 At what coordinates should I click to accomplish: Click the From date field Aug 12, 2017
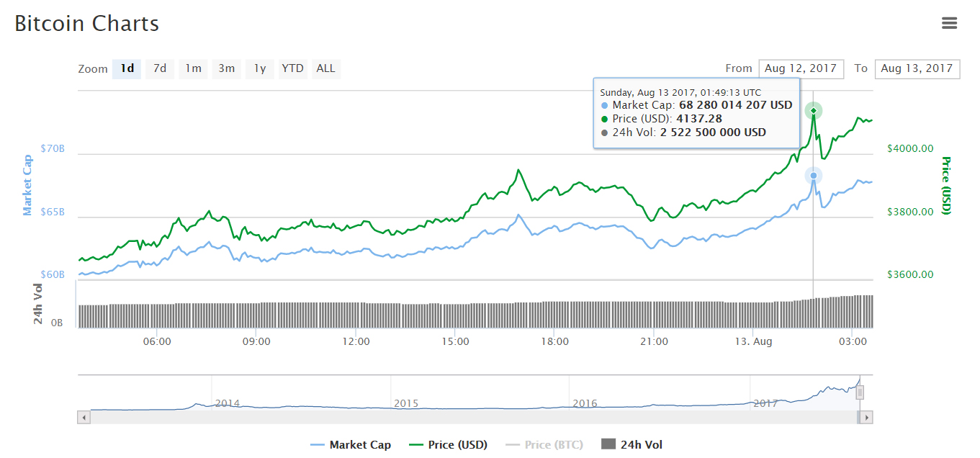pos(801,68)
